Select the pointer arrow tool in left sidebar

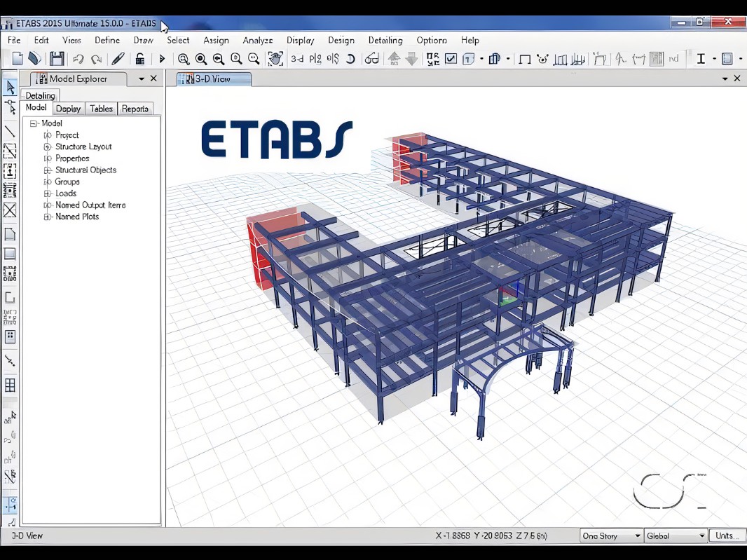pyautogui.click(x=10, y=87)
